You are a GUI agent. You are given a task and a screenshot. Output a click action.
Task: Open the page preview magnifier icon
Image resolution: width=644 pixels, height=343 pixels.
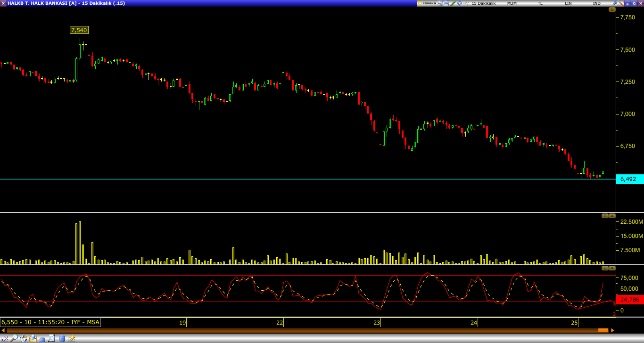tap(51, 338)
